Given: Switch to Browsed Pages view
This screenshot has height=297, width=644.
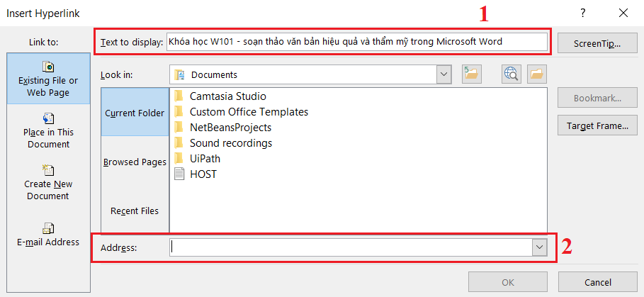Looking at the screenshot, I should click(x=135, y=162).
